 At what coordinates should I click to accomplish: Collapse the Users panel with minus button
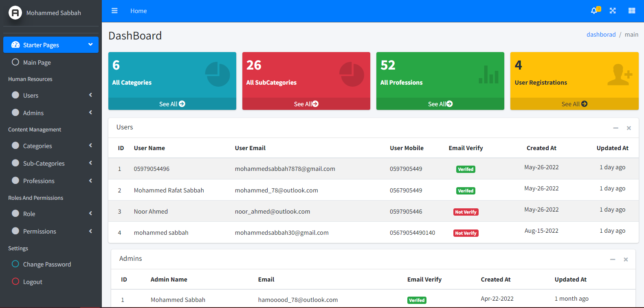(x=615, y=128)
